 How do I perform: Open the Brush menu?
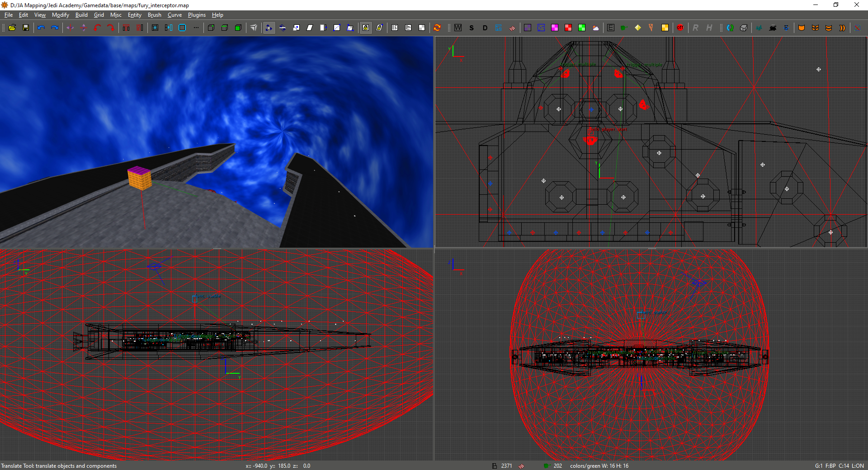(x=154, y=15)
